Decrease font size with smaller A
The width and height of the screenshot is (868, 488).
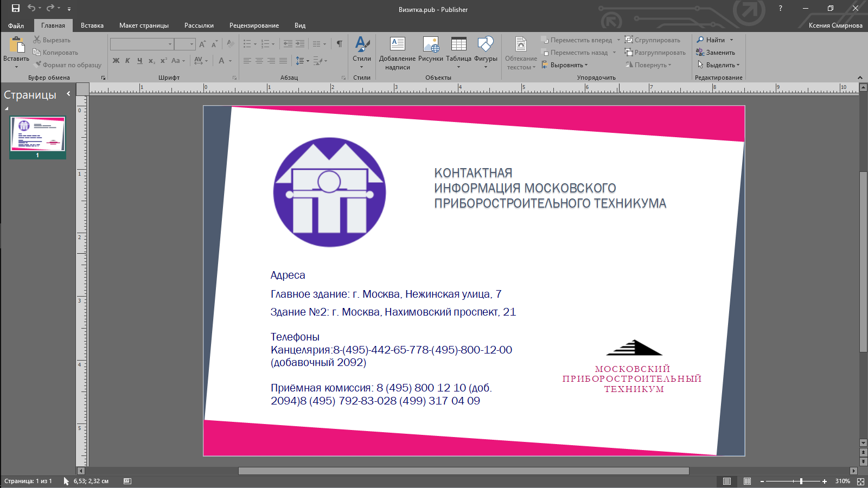(214, 44)
